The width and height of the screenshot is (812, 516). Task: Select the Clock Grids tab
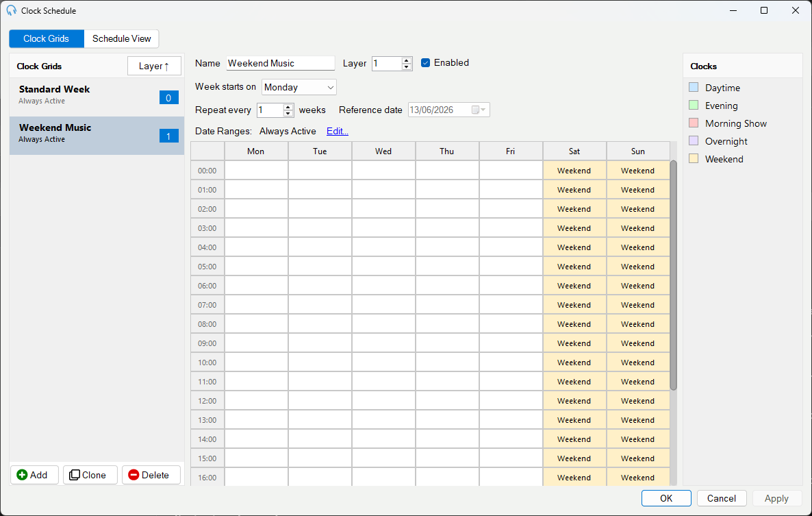point(46,39)
